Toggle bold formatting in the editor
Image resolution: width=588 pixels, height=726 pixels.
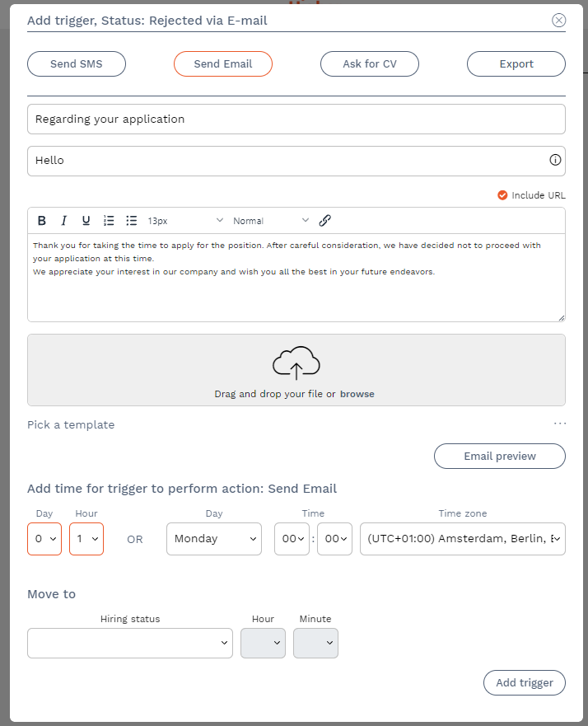[x=42, y=221]
